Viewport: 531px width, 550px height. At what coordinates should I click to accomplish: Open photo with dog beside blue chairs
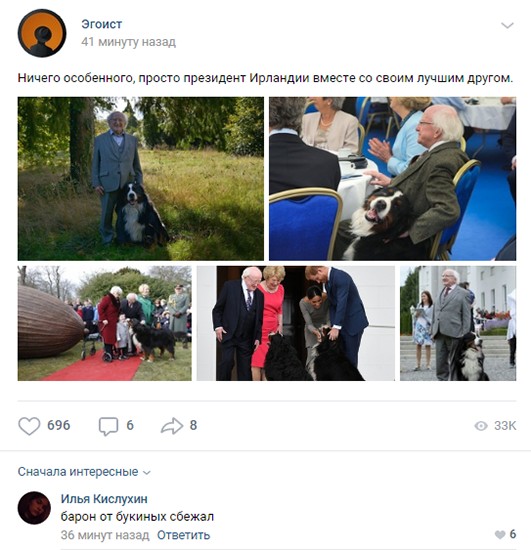392,179
